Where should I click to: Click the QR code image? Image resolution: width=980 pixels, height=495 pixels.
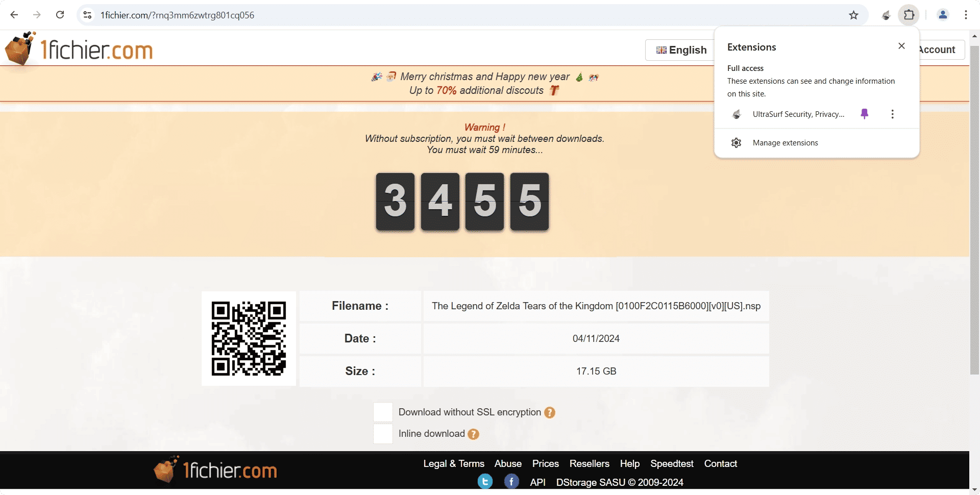(249, 338)
